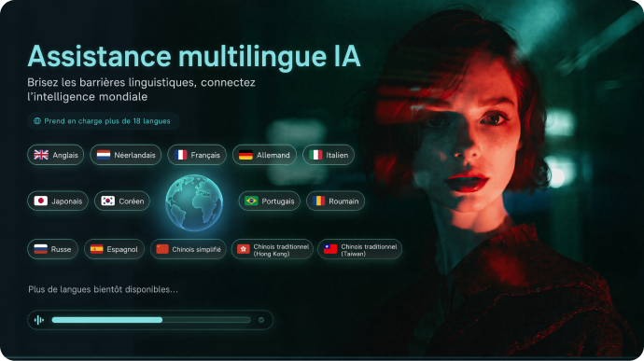This screenshot has height=361, width=644.
Task: Select the Anglais language label
Action: coord(65,155)
